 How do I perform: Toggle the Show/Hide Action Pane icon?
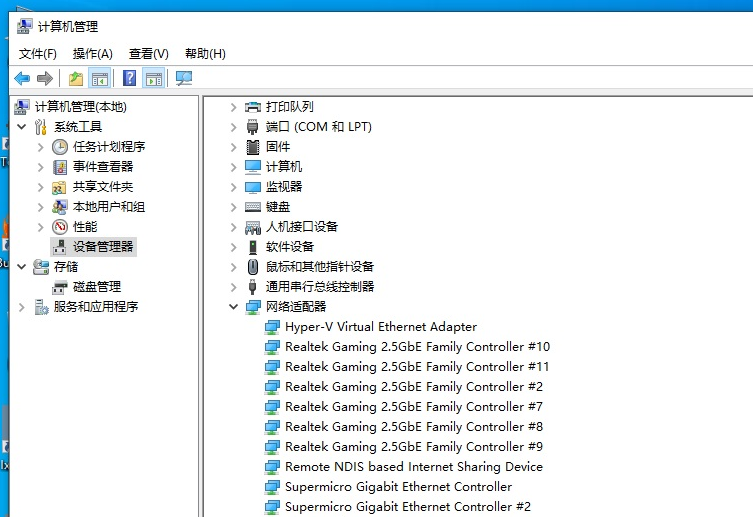click(x=154, y=78)
